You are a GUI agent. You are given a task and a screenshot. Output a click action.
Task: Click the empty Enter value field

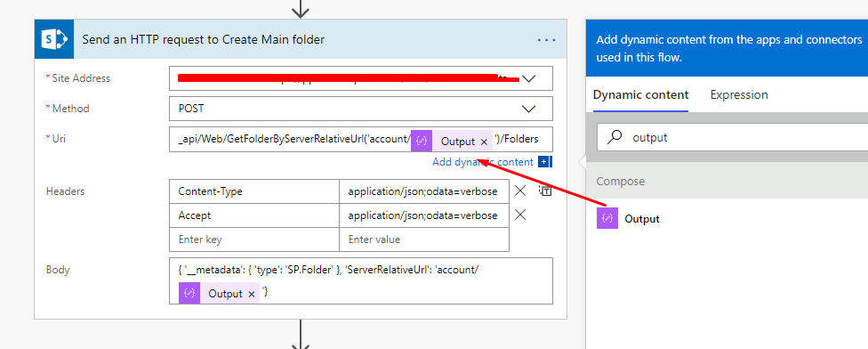click(x=424, y=239)
